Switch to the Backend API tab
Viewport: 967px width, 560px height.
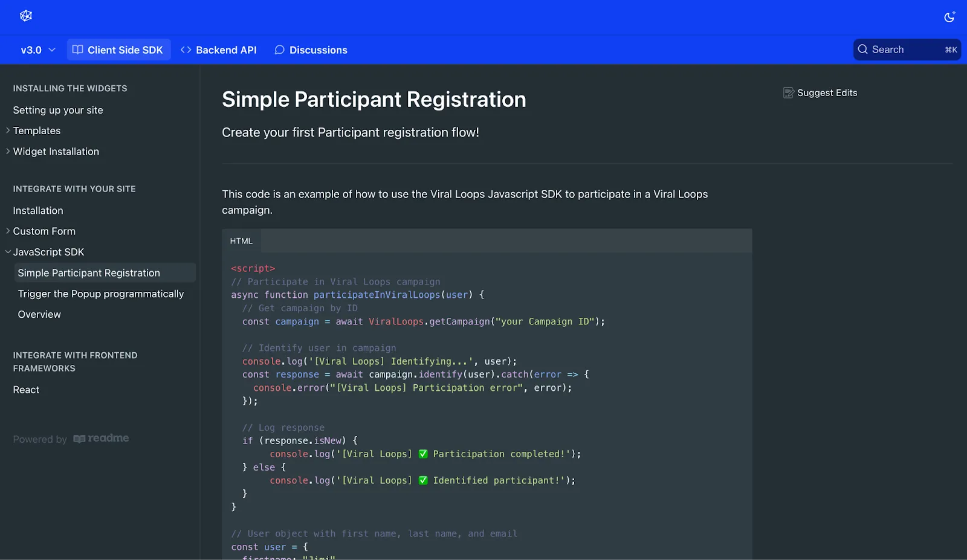pos(219,50)
